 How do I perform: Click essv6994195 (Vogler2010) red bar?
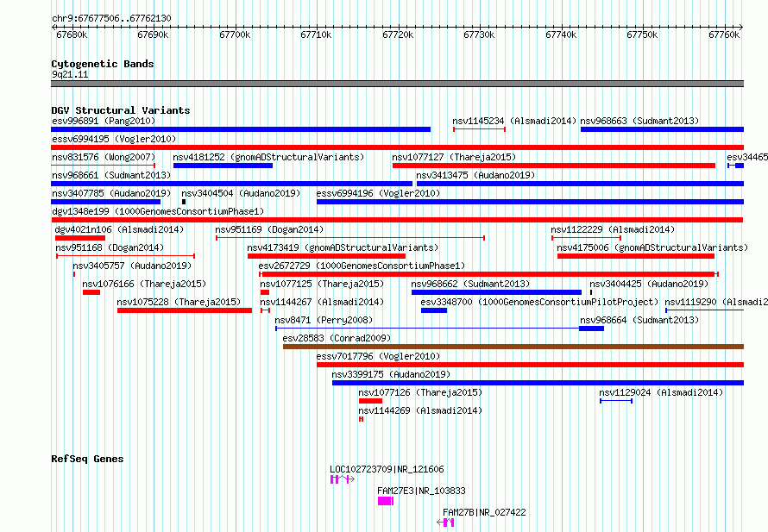tap(397, 147)
